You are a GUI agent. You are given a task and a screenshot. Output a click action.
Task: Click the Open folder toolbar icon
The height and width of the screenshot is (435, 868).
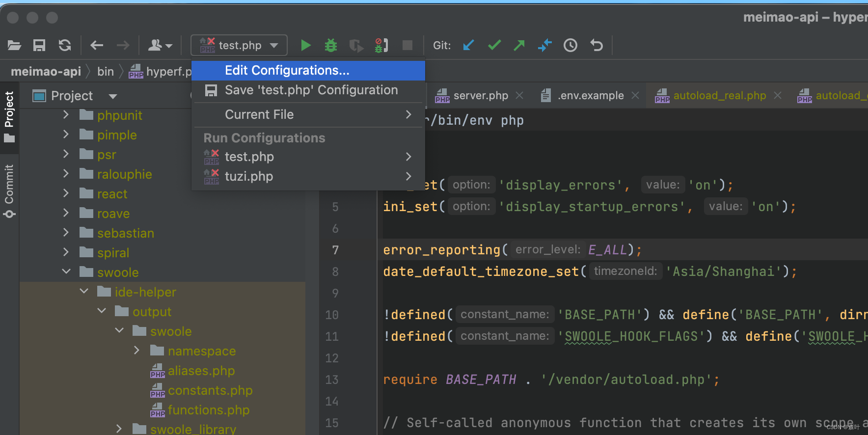coord(14,46)
